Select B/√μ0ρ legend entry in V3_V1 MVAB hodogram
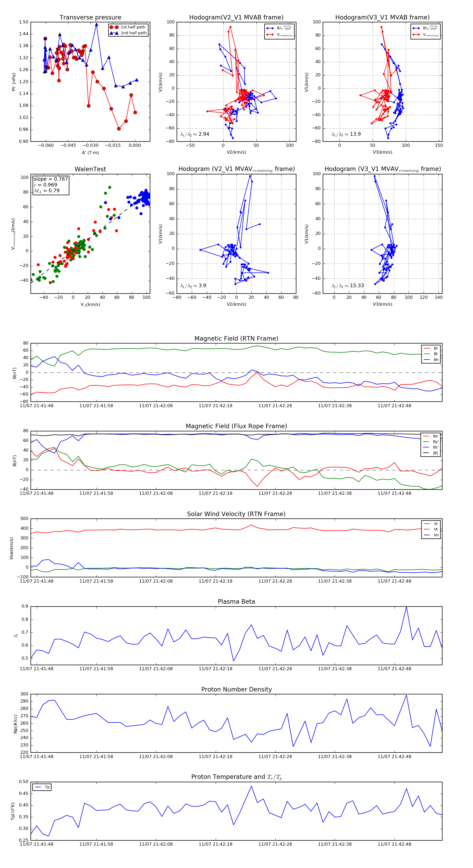This screenshot has width=473, height=868. coord(425,28)
